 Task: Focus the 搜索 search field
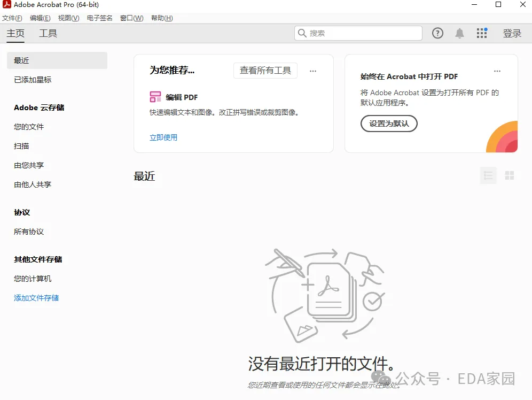click(358, 33)
